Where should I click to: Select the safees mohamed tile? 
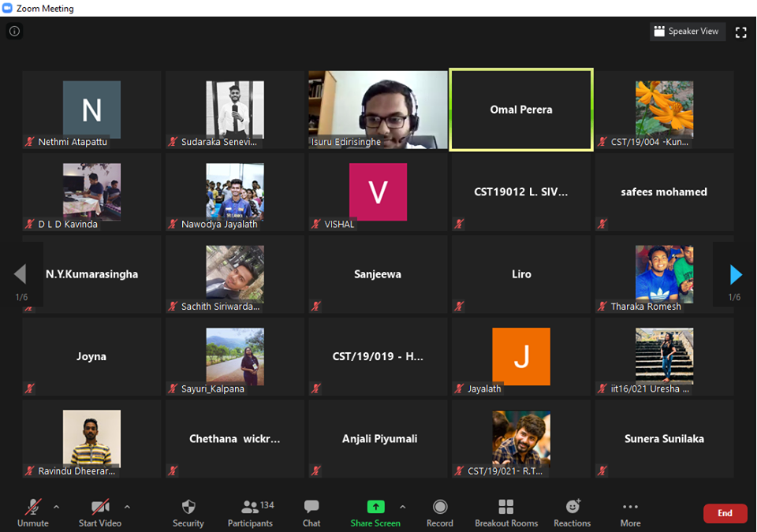[664, 192]
